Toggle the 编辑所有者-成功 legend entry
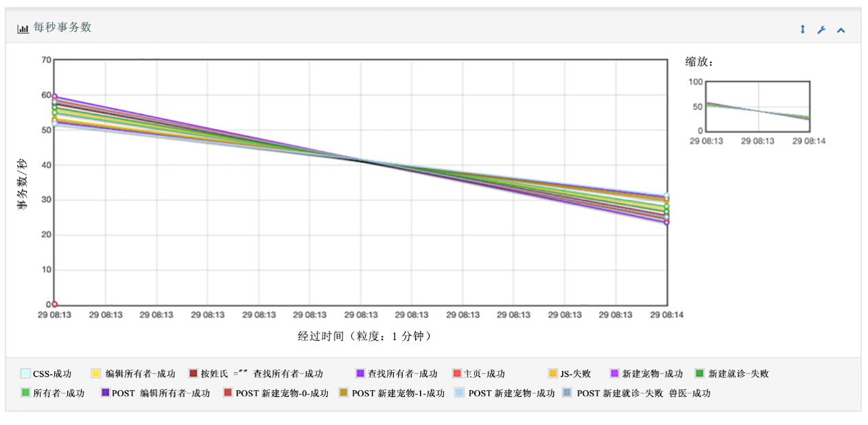 pyautogui.click(x=140, y=374)
